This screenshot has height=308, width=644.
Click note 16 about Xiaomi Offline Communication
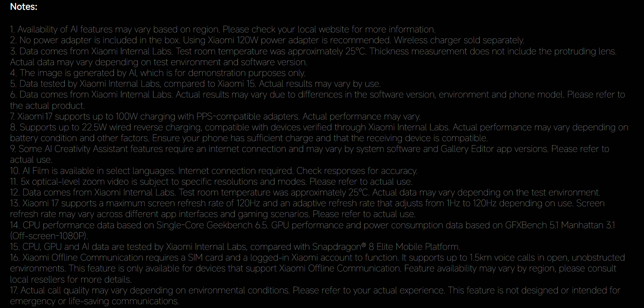pyautogui.click(x=317, y=257)
